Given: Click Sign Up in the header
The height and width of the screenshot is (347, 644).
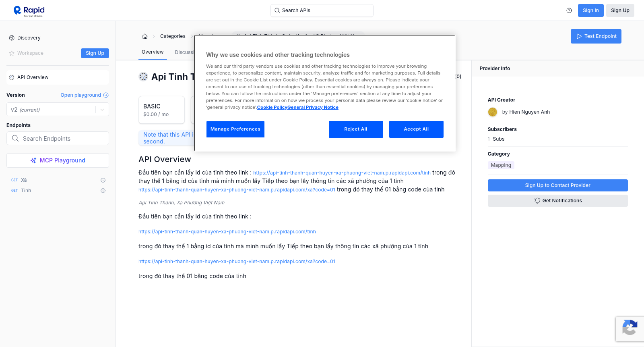Looking at the screenshot, I should point(620,10).
